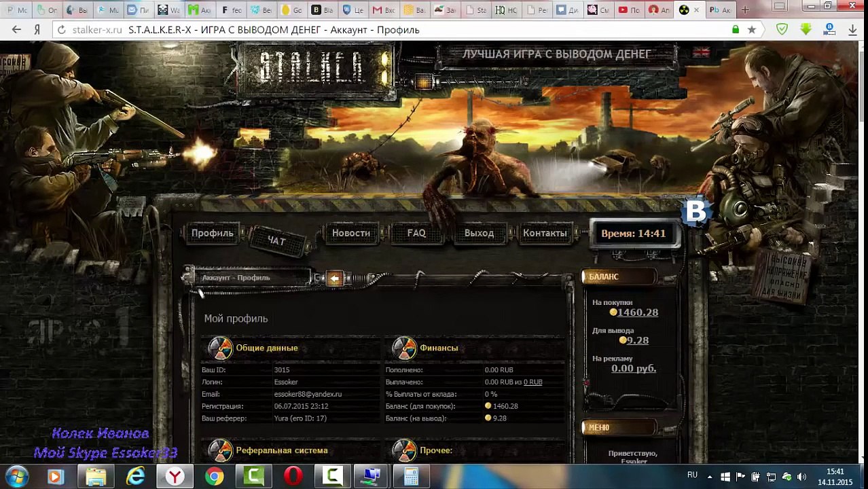Switch to the Pb Ак browser tab
Screen dimensions: 868x489
point(720,10)
